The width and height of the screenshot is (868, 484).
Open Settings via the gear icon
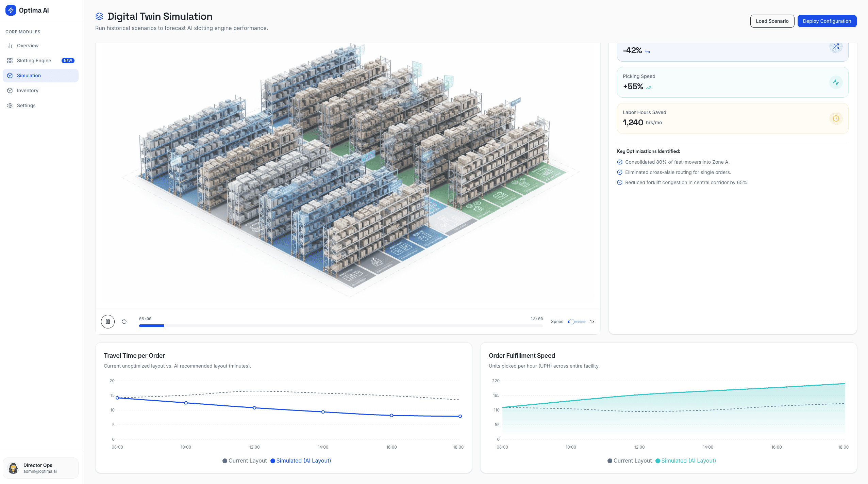[x=10, y=106]
